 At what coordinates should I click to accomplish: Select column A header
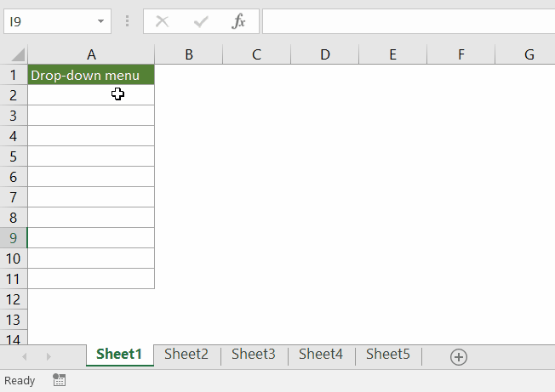tap(91, 54)
